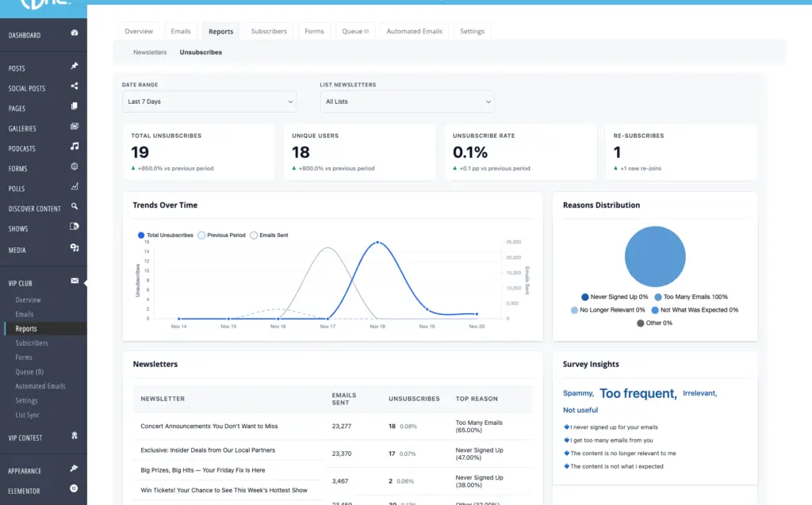Image resolution: width=812 pixels, height=505 pixels.
Task: Switch to the Subscribers tab
Action: coord(268,31)
